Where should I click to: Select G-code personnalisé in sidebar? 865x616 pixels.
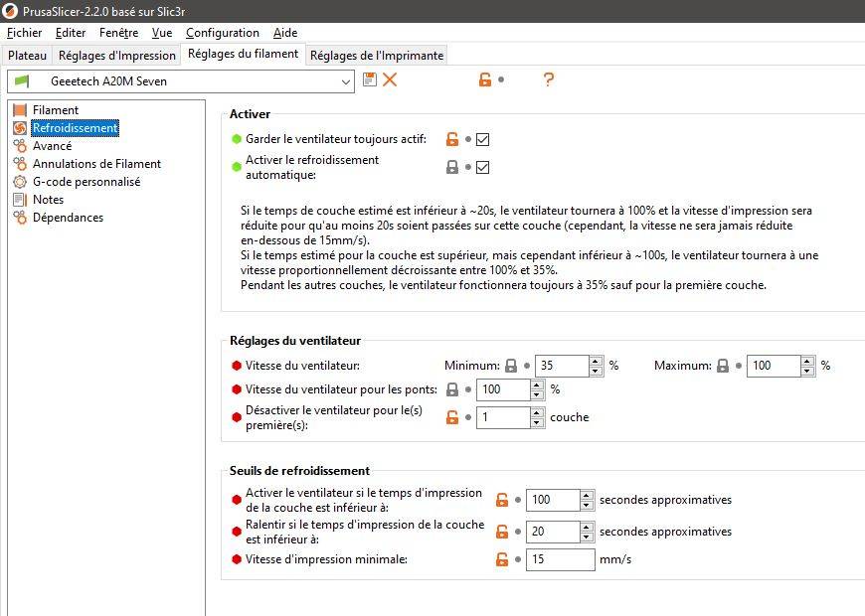(x=86, y=182)
